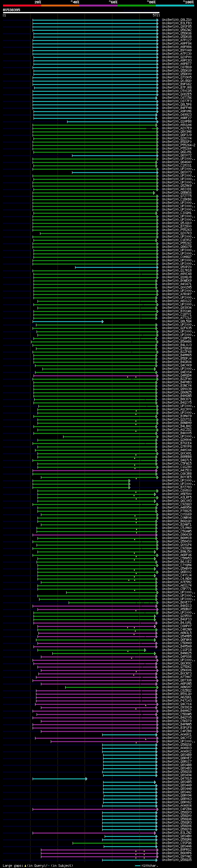Open the UniRef100_Q56ZW2 hit label

[176, 30]
